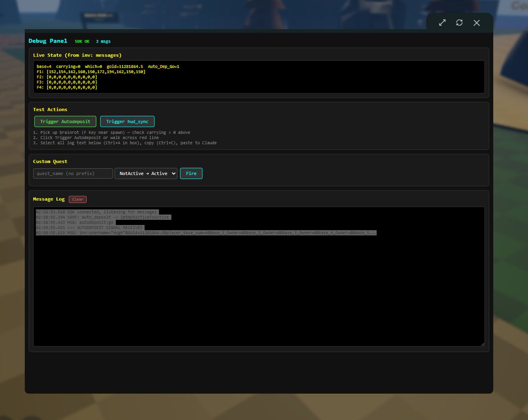Click the '2 msgs' counter text
Screen dimensions: 528x420
coord(103,41)
